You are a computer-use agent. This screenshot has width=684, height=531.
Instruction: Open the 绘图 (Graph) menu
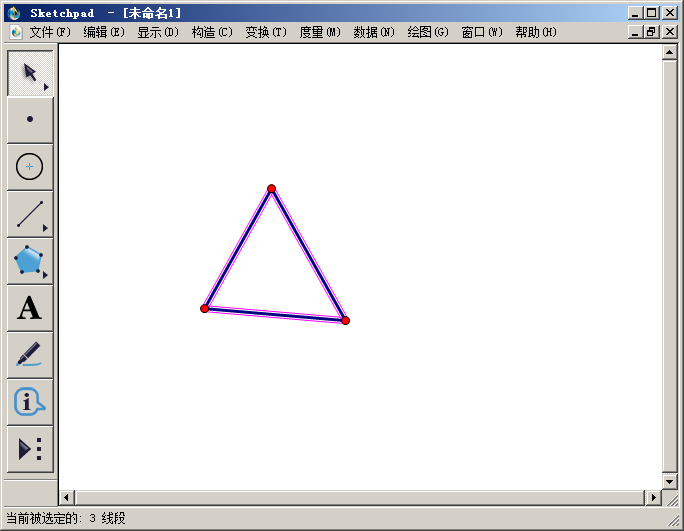click(x=428, y=32)
